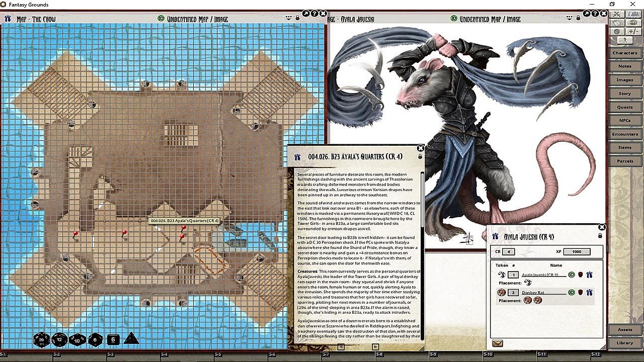Open the NPCs sidebar panel

coord(625,121)
